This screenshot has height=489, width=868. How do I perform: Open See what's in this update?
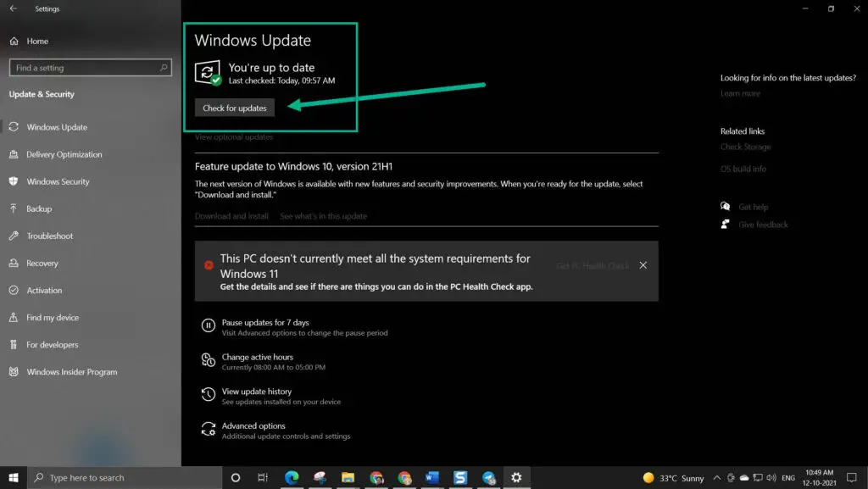point(323,216)
